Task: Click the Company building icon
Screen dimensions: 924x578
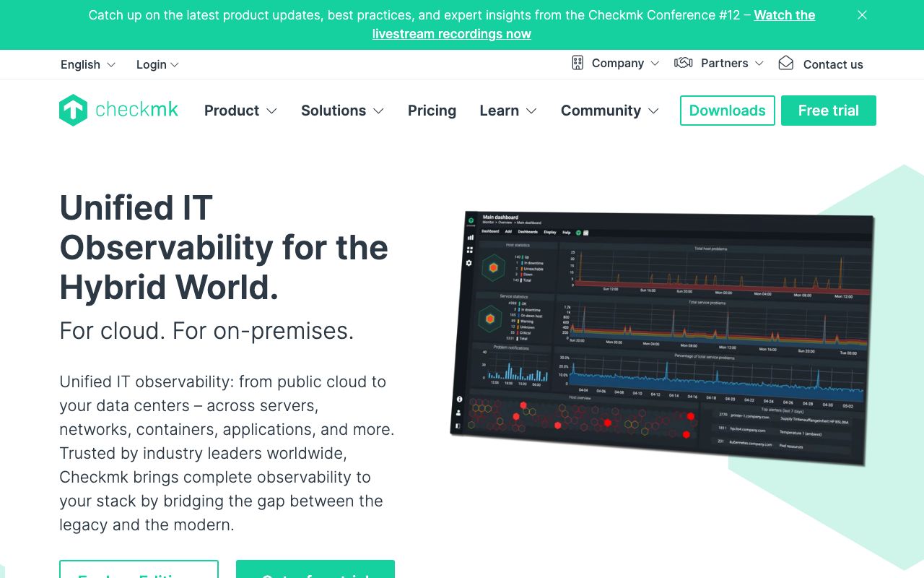Action: coord(577,63)
